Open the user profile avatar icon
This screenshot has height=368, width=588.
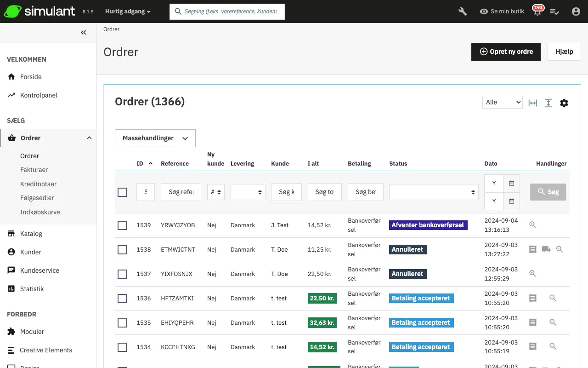pyautogui.click(x=576, y=11)
